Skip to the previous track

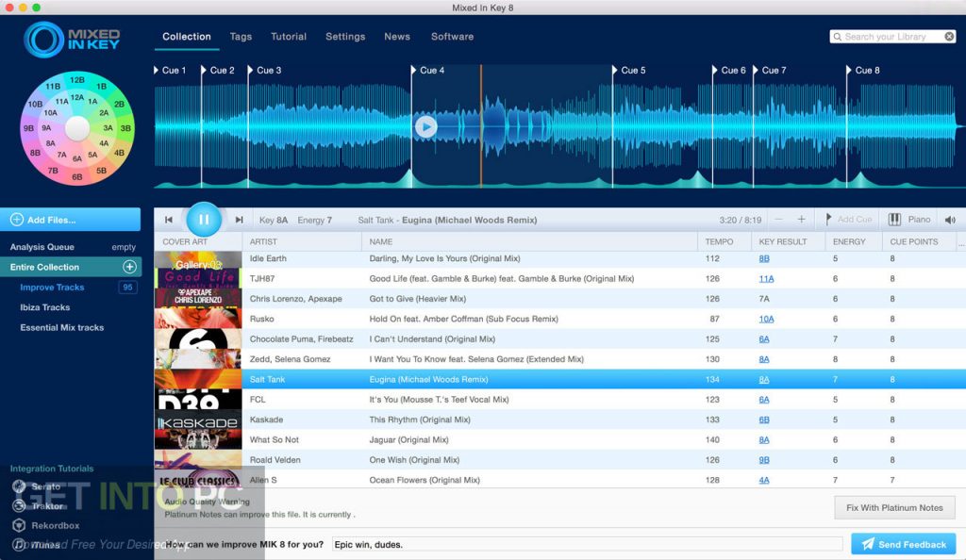point(169,220)
